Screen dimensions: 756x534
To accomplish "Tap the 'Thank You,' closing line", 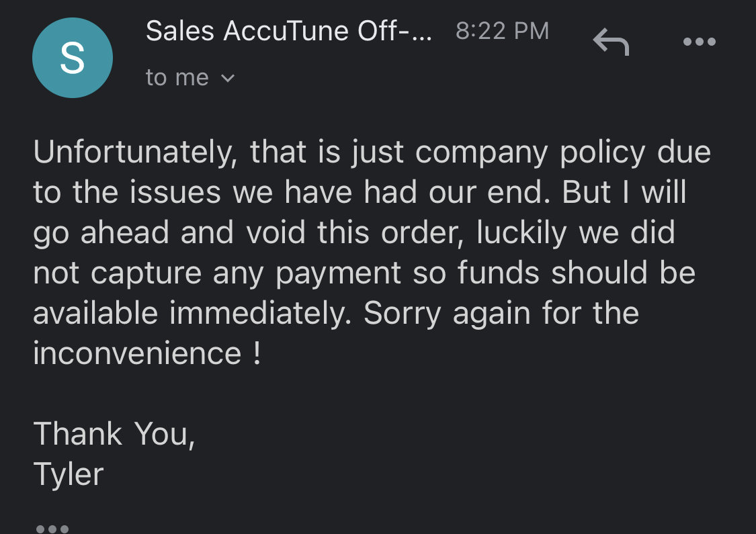I will click(114, 434).
